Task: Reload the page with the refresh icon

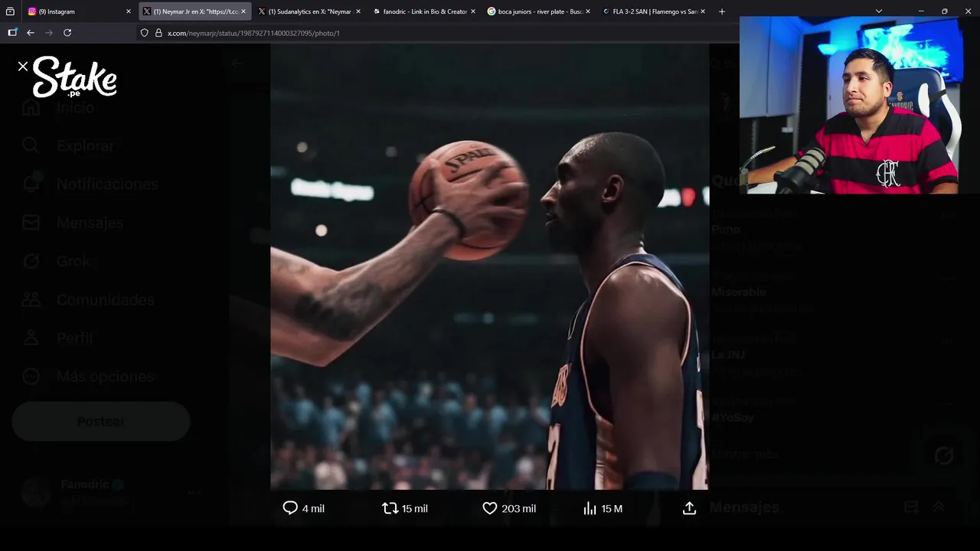Action: tap(67, 33)
